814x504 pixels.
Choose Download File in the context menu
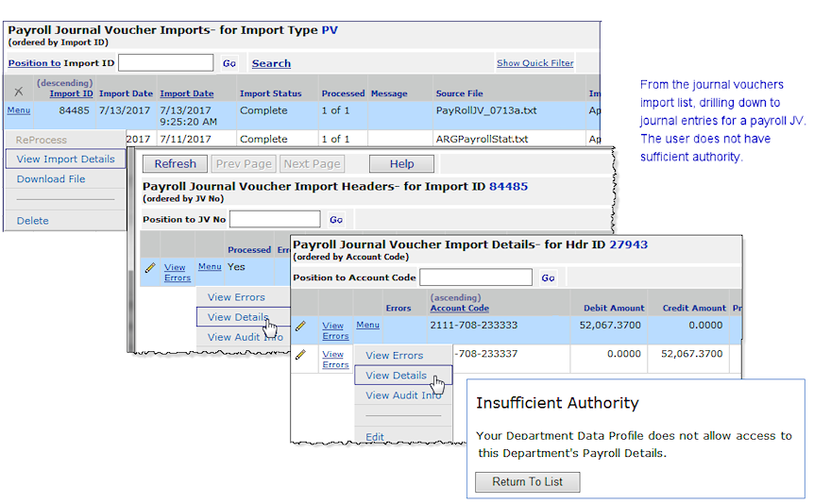pyautogui.click(x=51, y=178)
